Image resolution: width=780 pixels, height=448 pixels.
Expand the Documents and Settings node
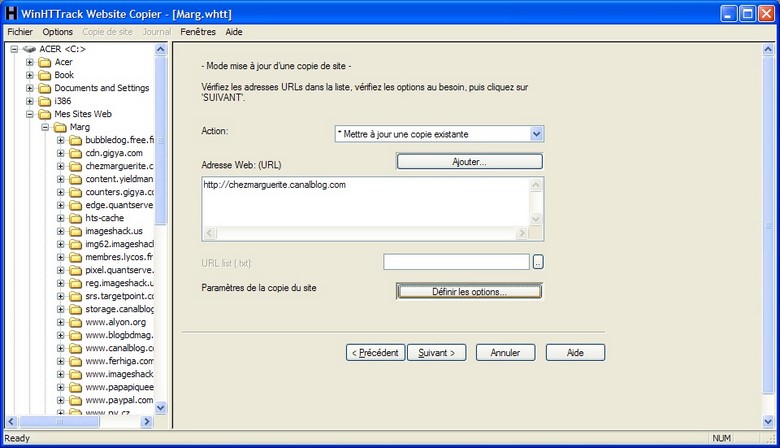tap(30, 88)
